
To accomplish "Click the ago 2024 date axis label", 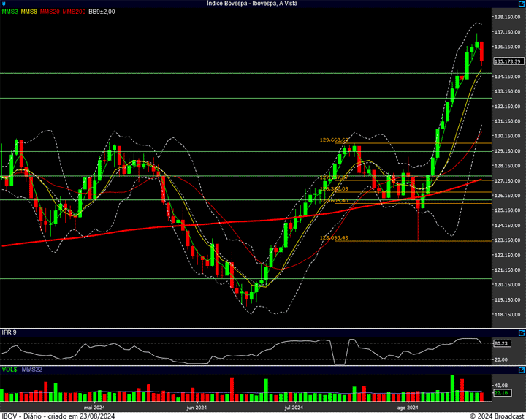I will pos(407,408).
